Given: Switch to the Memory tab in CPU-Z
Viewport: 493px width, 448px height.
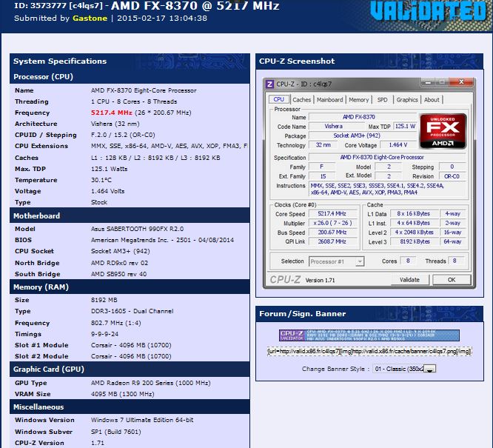Looking at the screenshot, I should point(359,100).
